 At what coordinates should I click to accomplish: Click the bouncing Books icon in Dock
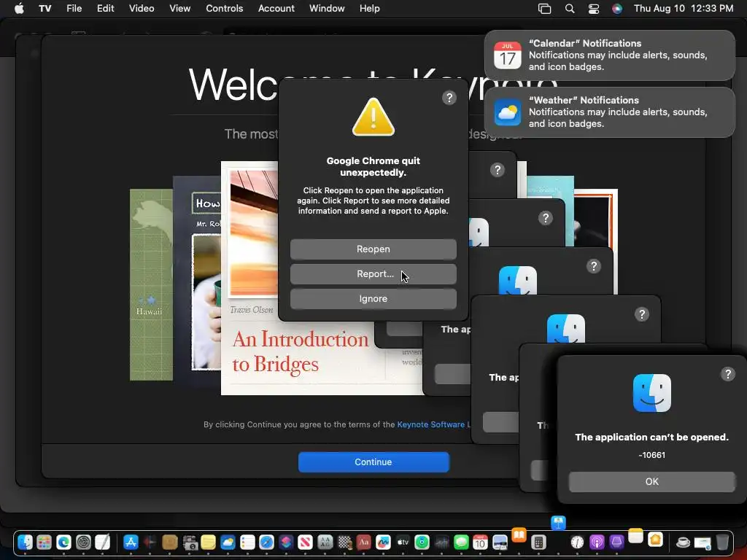(x=519, y=534)
